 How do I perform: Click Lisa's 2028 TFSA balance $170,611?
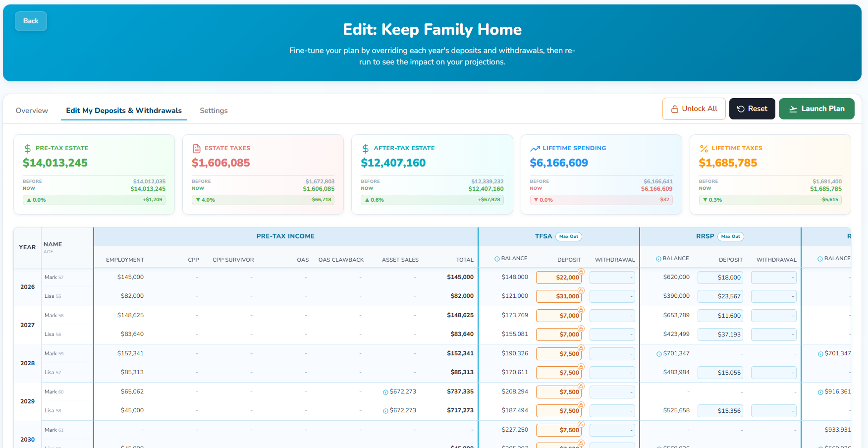[515, 372]
